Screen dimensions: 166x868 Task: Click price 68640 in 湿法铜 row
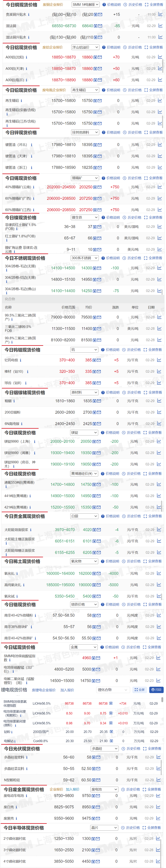click(88, 26)
